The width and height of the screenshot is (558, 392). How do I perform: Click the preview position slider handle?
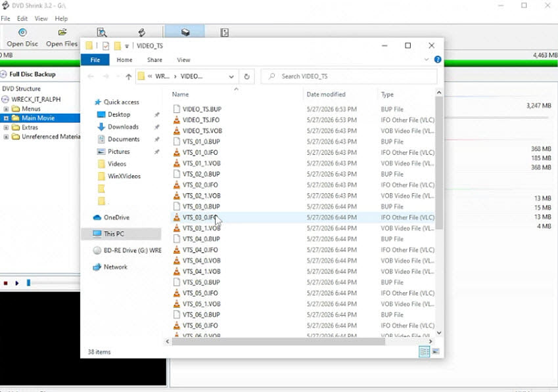pos(28,283)
